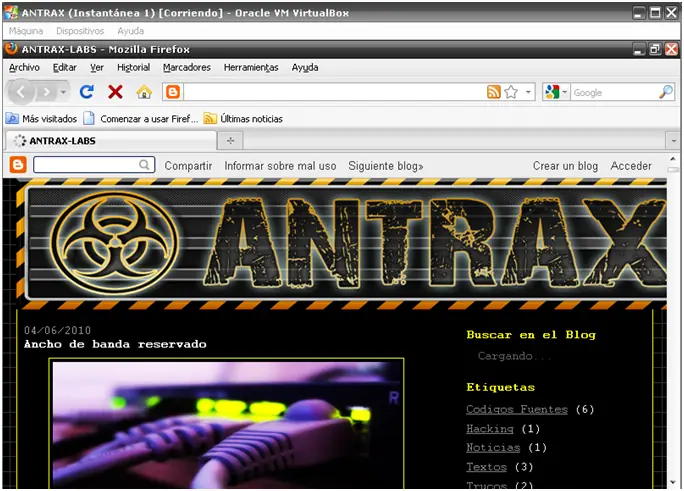
Task: Open the VirtualBox Dispositivos menu
Action: pos(80,31)
